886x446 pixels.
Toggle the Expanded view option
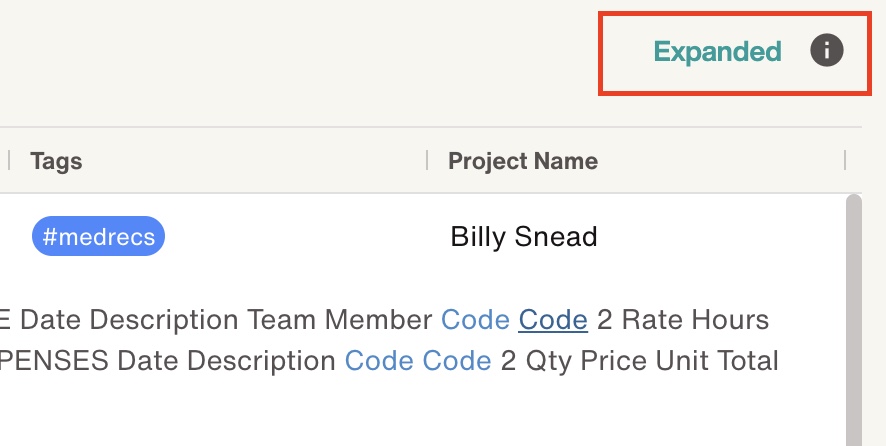pyautogui.click(x=717, y=52)
